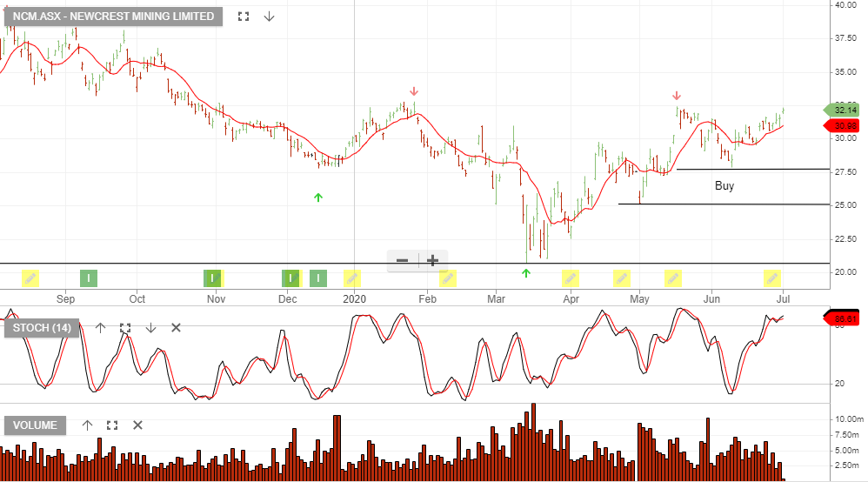
Task: Remove the VOLUME panel
Action: [137, 425]
